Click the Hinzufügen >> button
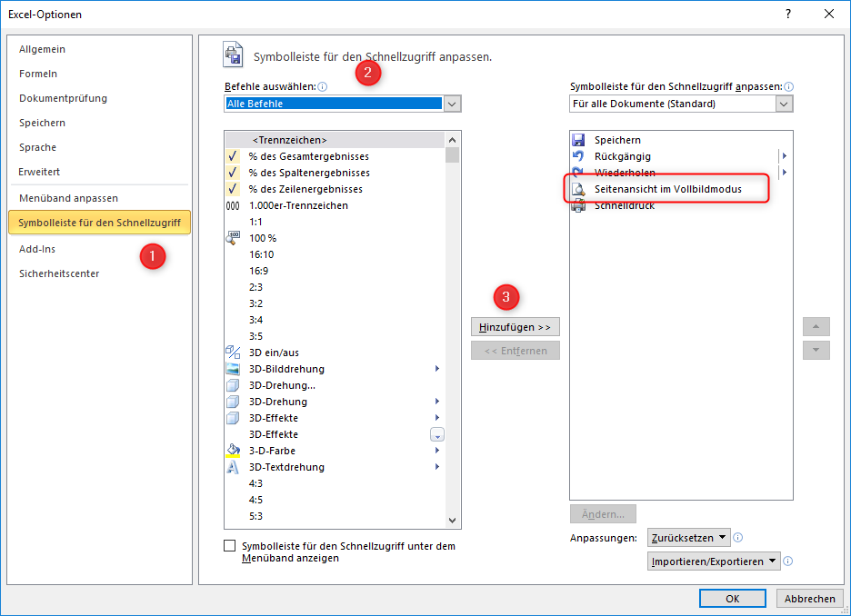 point(515,327)
